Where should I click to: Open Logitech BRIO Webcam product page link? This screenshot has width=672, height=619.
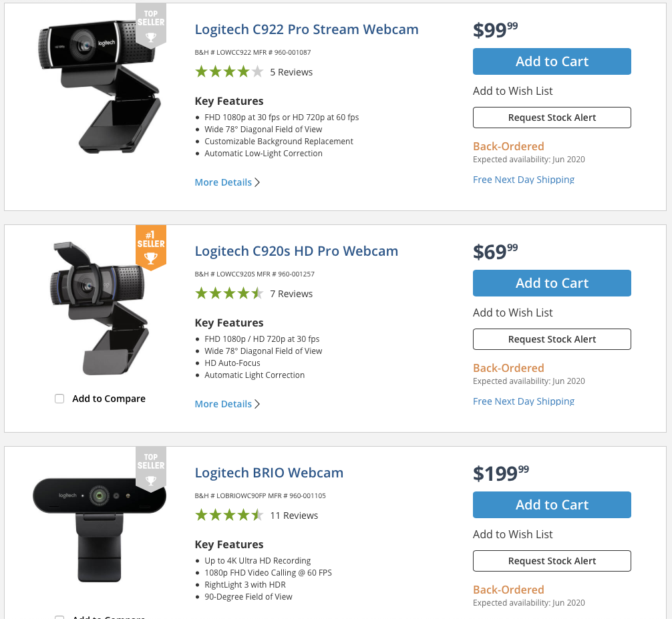pyautogui.click(x=269, y=473)
